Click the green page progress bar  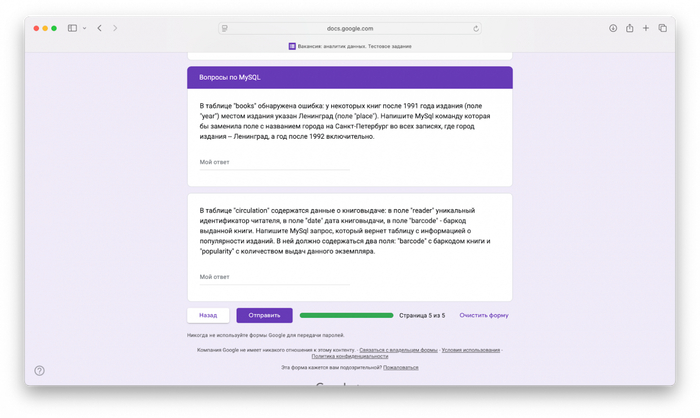pos(346,315)
